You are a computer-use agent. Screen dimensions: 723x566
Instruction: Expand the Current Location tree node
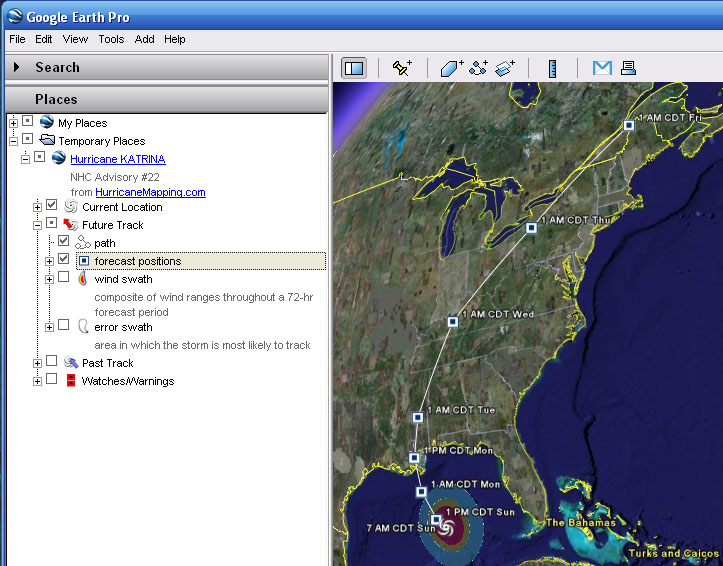click(37, 207)
